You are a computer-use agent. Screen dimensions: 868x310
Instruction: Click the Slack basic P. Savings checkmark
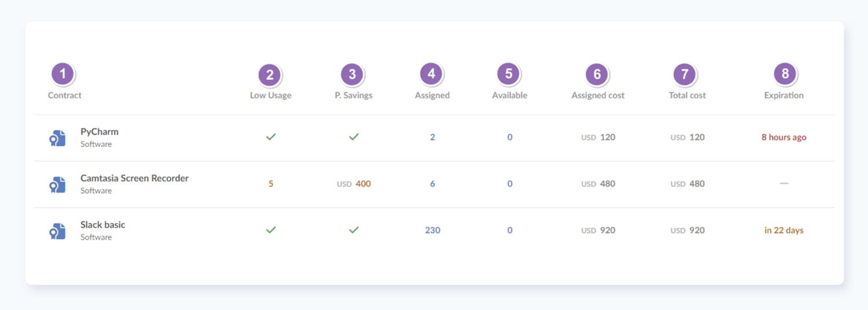tap(354, 230)
